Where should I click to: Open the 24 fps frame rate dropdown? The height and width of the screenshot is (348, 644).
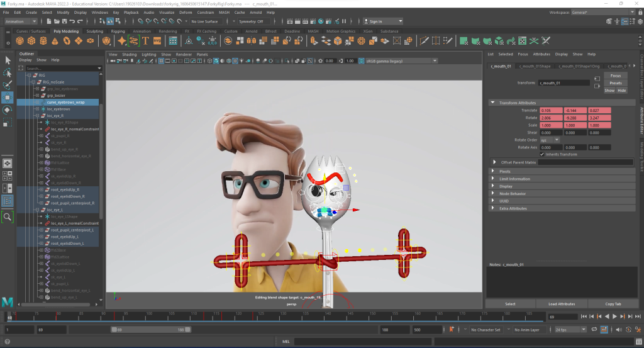[x=570, y=330]
